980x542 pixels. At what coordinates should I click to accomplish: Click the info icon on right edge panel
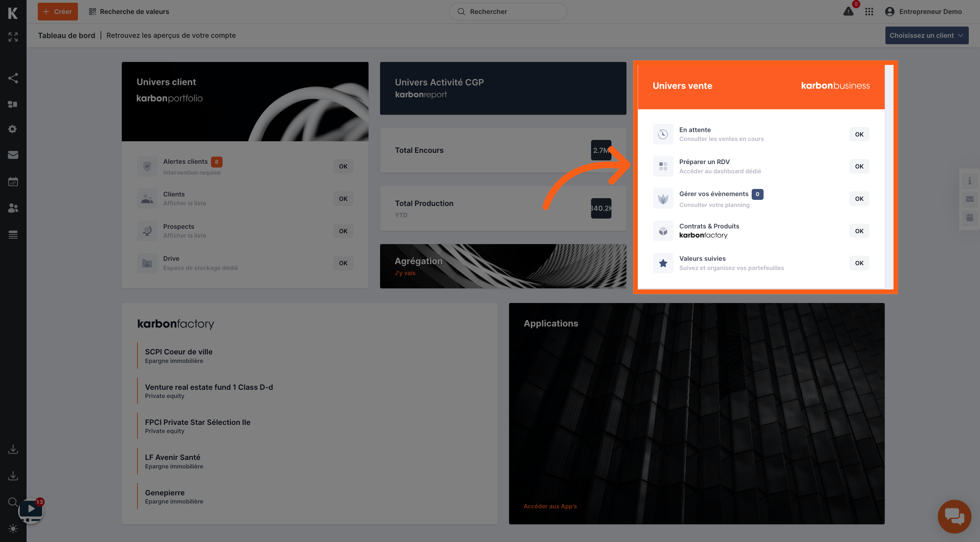click(969, 180)
